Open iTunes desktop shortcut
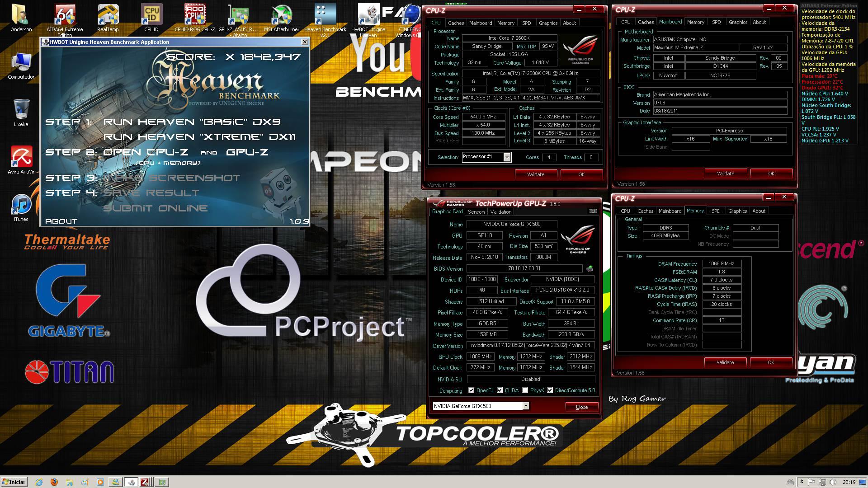This screenshot has height=488, width=868. 21,208
